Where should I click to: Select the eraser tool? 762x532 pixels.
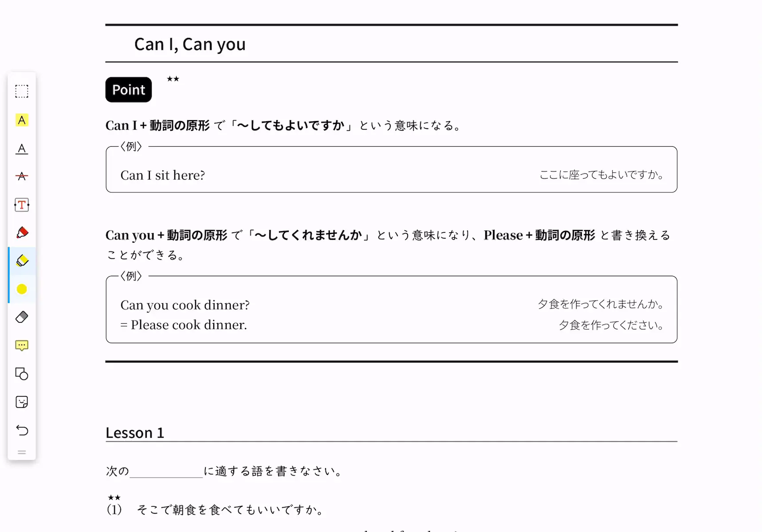click(22, 317)
